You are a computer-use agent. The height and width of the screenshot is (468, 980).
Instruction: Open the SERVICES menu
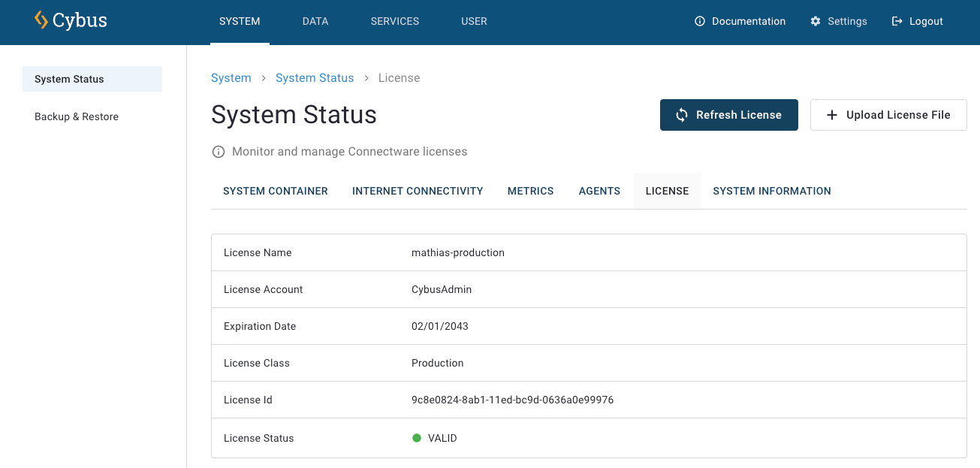pyautogui.click(x=395, y=21)
